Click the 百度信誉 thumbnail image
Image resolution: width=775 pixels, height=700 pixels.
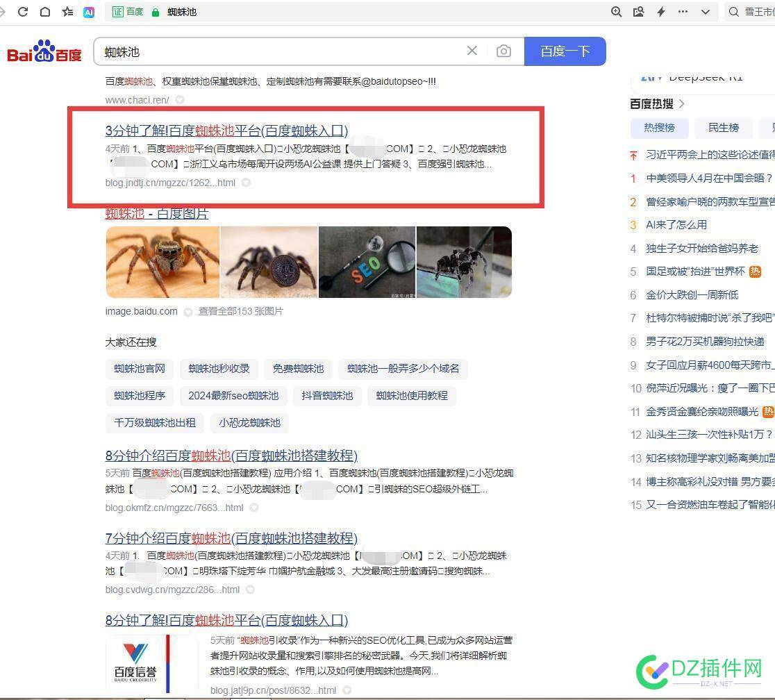click(152, 665)
